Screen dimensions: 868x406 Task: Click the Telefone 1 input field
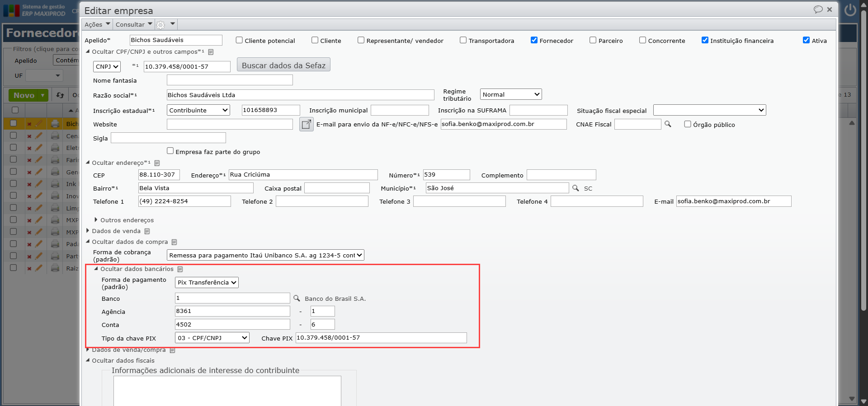(184, 201)
